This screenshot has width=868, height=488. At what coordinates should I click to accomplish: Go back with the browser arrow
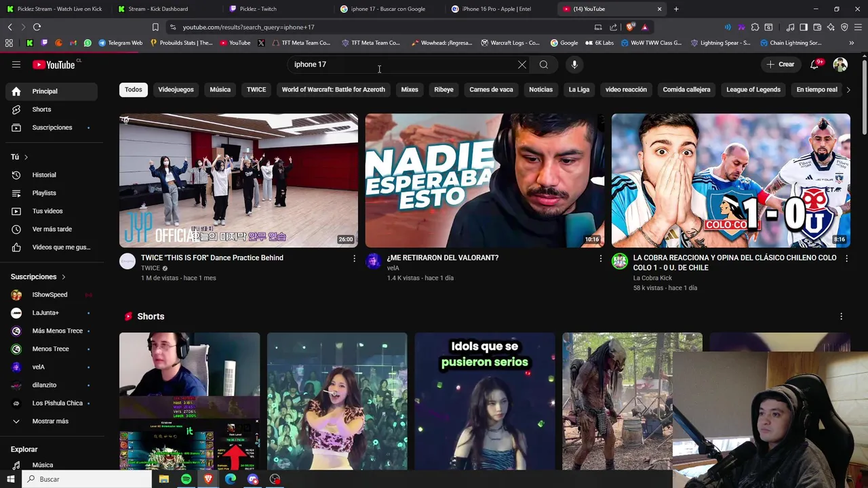(x=9, y=27)
